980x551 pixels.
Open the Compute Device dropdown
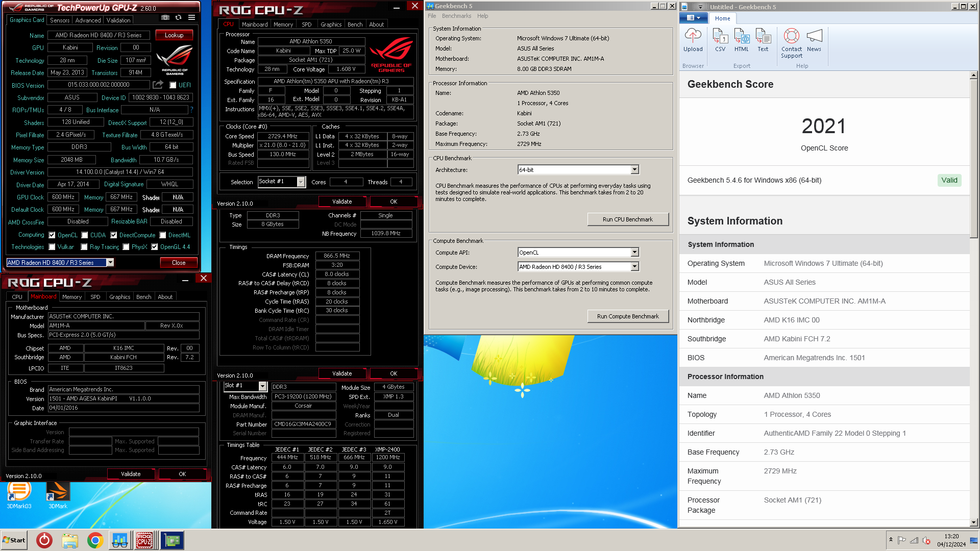point(634,267)
